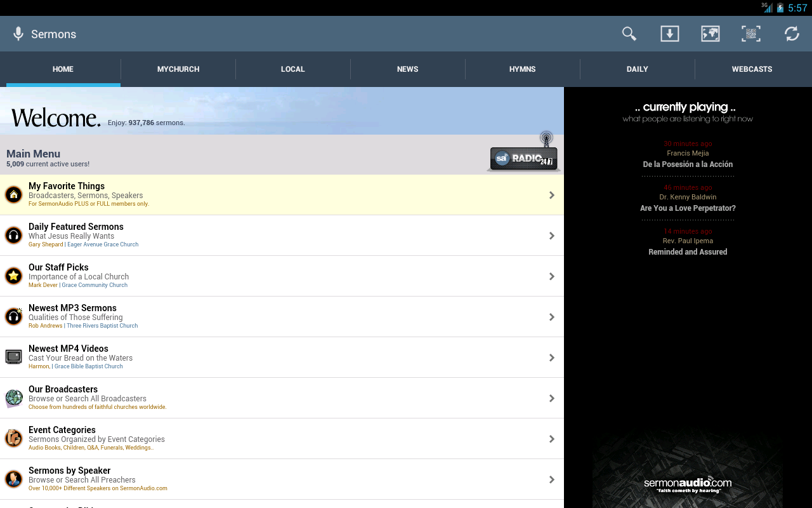Tap the Welcome header text
Screen dimensions: 812x508
click(56, 117)
